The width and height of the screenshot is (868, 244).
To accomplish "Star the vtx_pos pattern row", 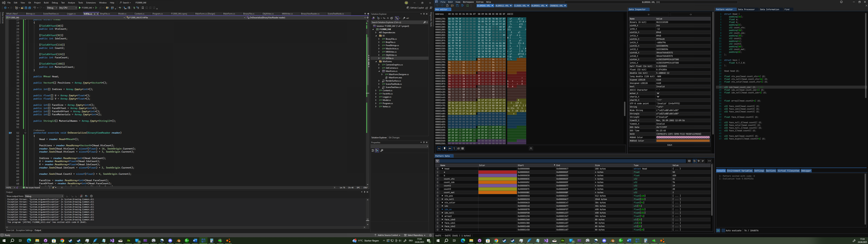I will coord(438,196).
